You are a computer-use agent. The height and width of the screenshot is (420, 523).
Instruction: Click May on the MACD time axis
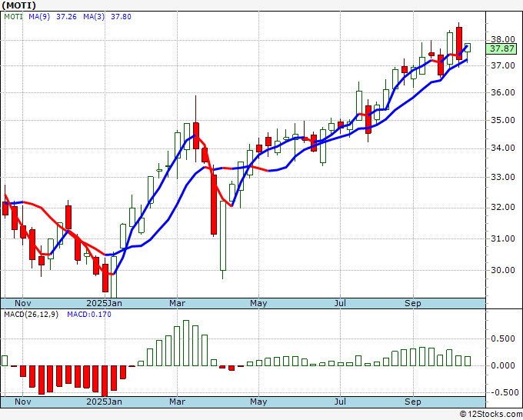[x=258, y=402]
